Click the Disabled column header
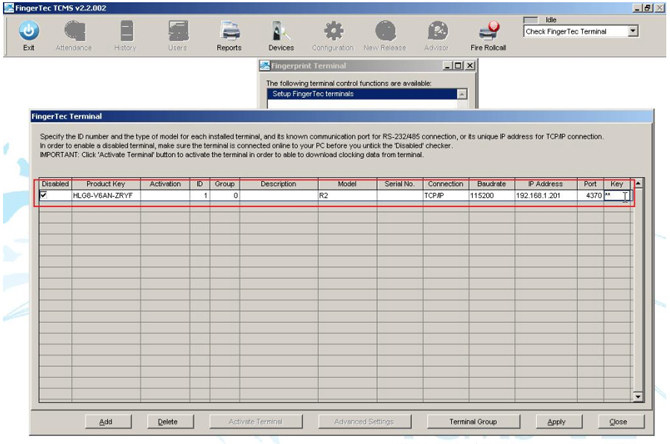 (x=55, y=184)
